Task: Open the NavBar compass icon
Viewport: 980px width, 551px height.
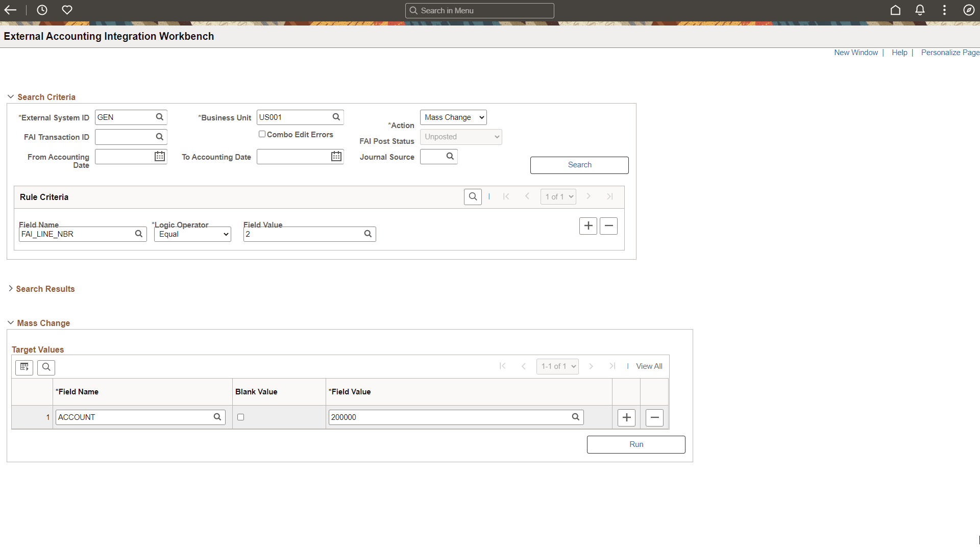Action: click(969, 10)
